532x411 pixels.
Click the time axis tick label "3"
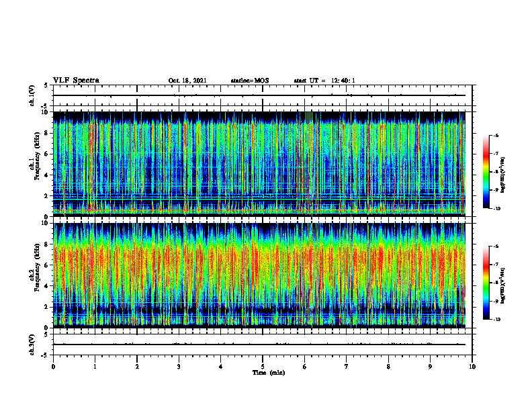[179, 367]
